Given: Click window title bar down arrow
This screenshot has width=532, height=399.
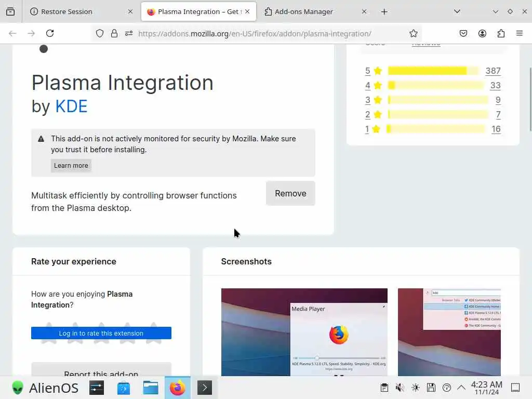Looking at the screenshot, I should [x=495, y=11].
